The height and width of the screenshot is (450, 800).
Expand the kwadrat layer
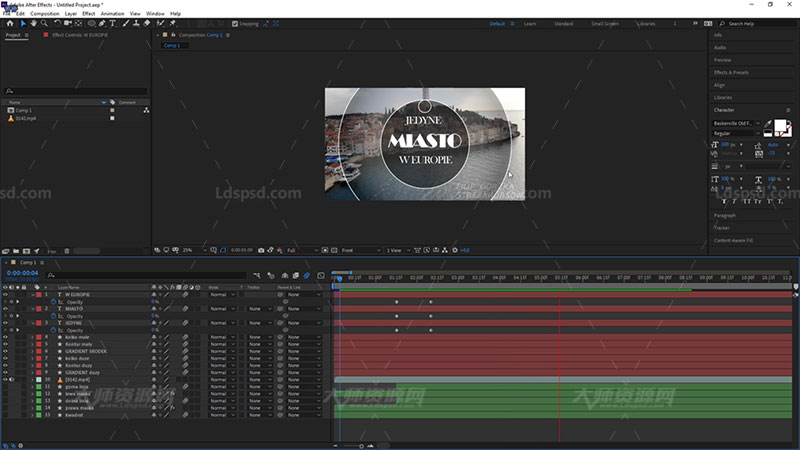coord(33,415)
